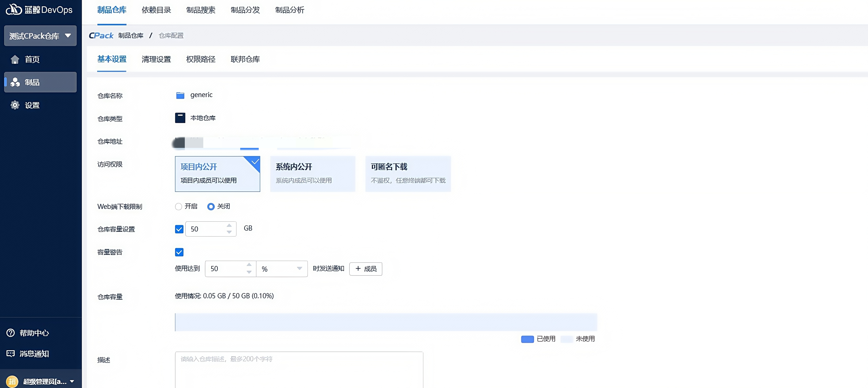This screenshot has width=868, height=388.
Task: Open 设置 via the gear icon
Action: click(x=15, y=105)
